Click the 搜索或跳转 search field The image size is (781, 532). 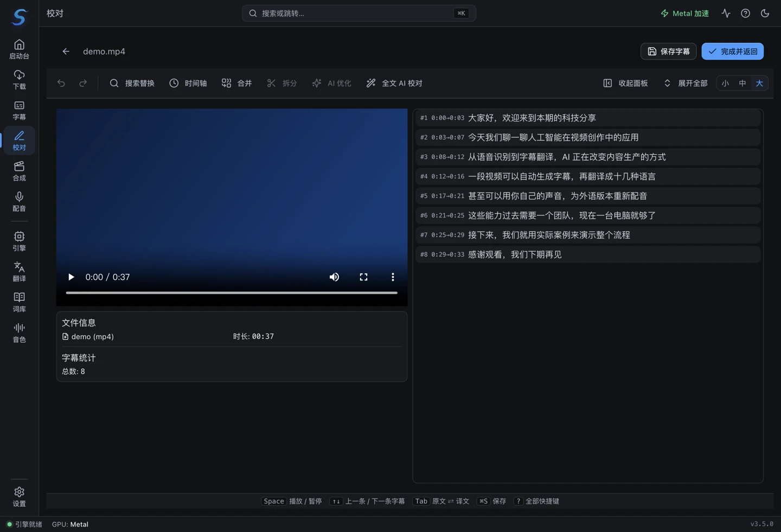359,14
